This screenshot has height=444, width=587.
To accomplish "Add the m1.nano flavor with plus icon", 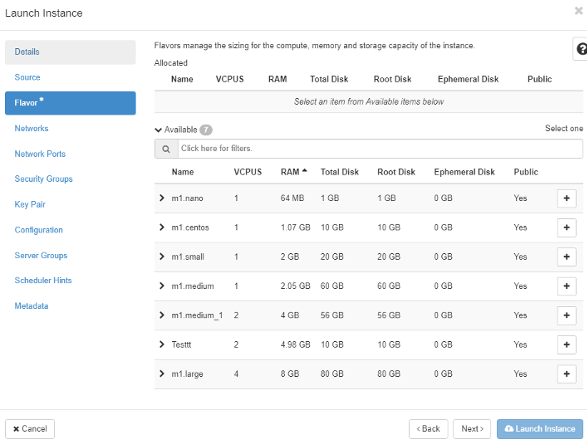I will pyautogui.click(x=566, y=198).
